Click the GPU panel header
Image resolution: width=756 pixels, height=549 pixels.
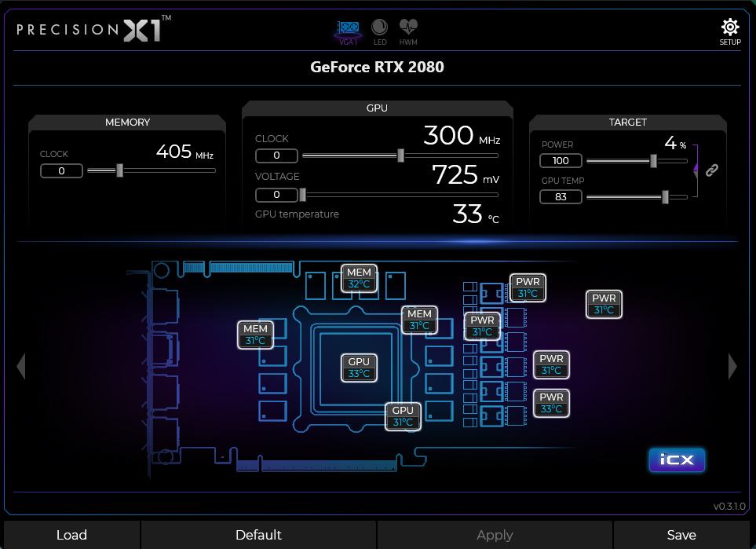[x=377, y=108]
